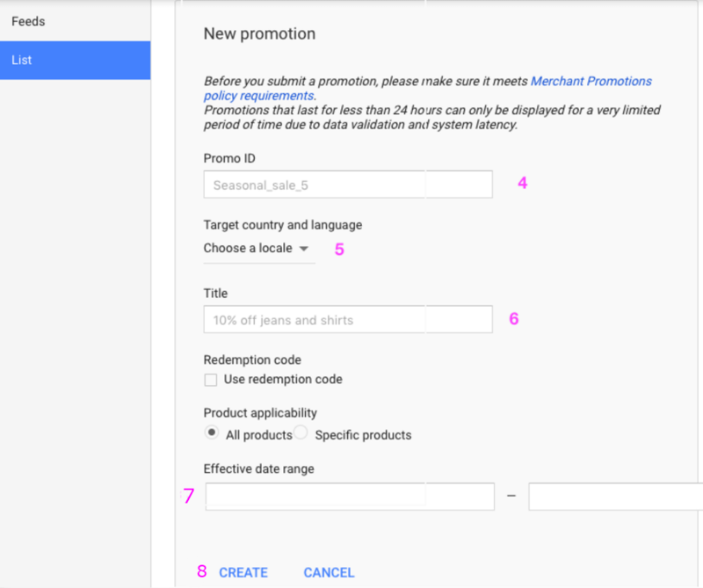The image size is (703, 588).
Task: Click the Target country and language label
Action: pos(283,225)
